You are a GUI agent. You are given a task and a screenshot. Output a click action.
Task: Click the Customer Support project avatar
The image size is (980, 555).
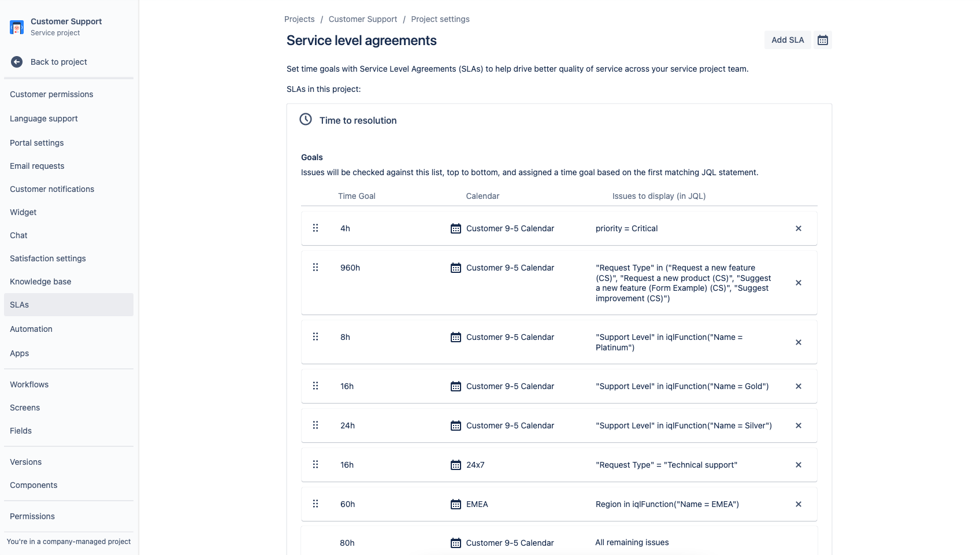pyautogui.click(x=16, y=26)
